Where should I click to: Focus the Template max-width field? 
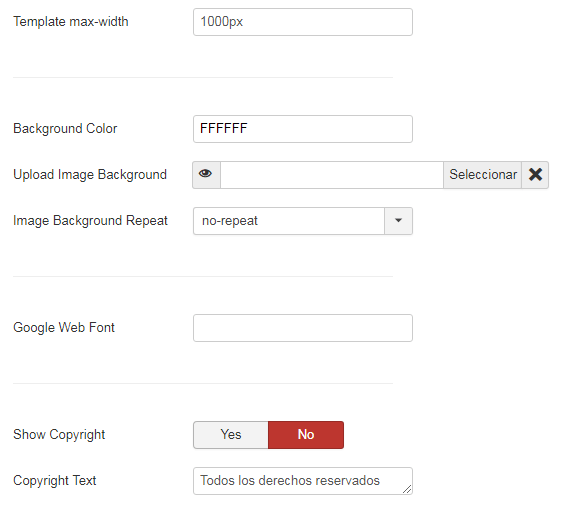point(303,22)
